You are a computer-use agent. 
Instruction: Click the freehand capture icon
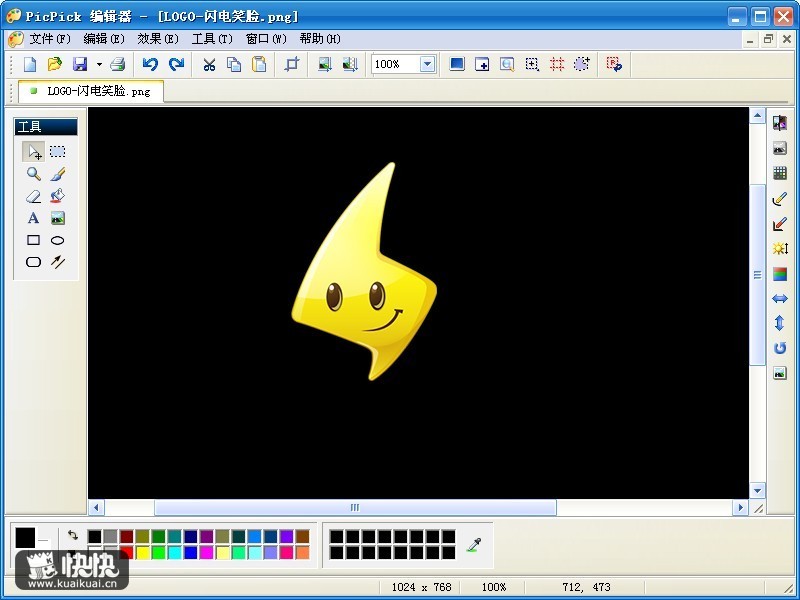[582, 64]
